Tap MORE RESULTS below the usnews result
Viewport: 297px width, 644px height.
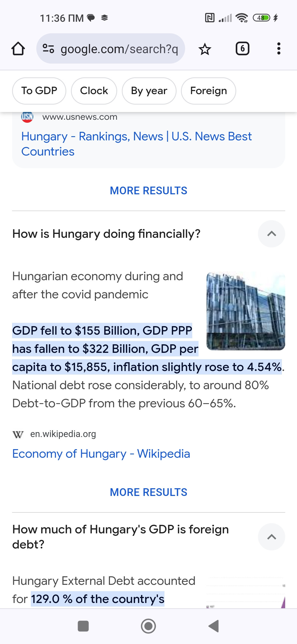(148, 191)
